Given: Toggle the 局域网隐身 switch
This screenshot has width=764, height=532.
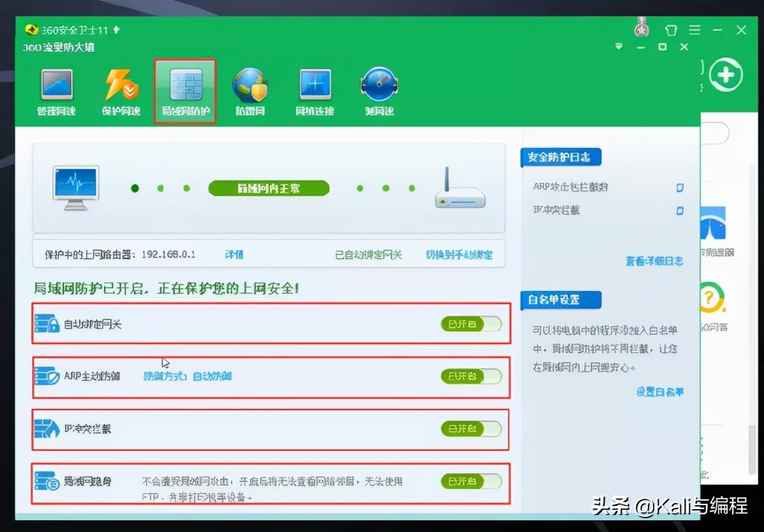Looking at the screenshot, I should (x=470, y=482).
